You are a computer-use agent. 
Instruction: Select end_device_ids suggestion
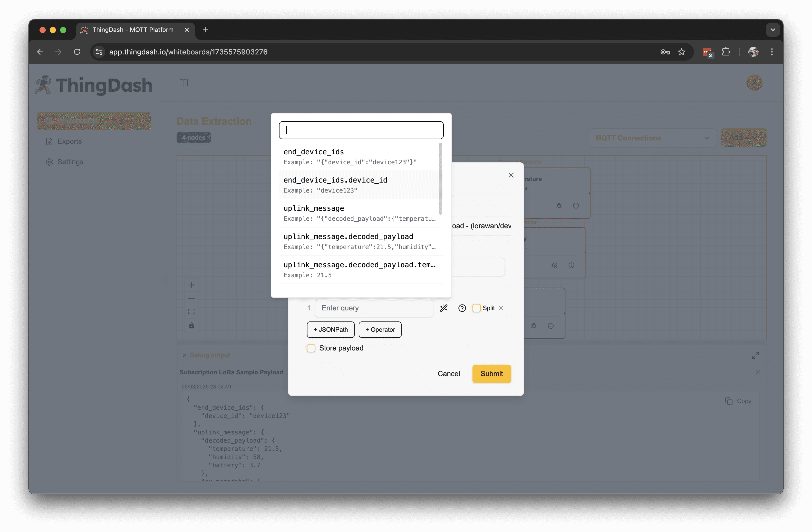click(359, 157)
